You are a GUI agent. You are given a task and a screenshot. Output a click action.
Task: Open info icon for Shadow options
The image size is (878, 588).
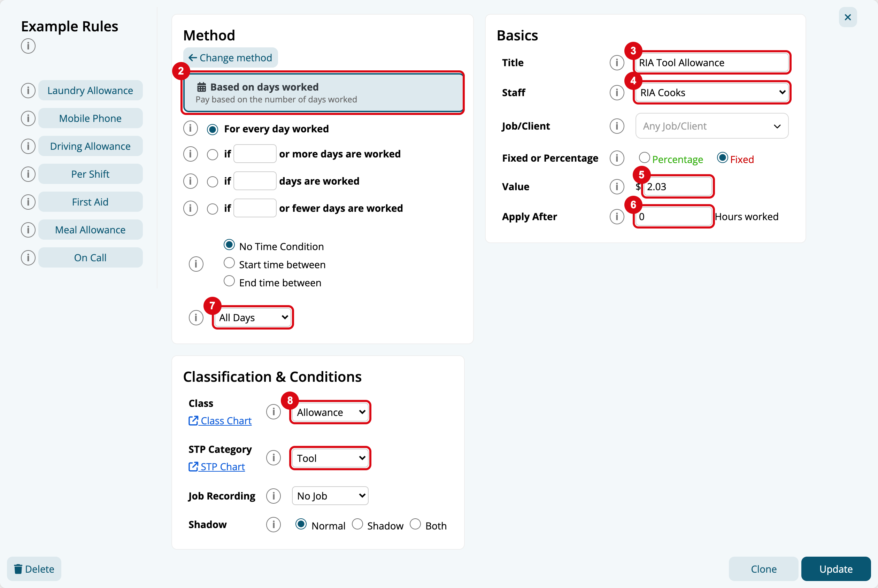pyautogui.click(x=274, y=525)
